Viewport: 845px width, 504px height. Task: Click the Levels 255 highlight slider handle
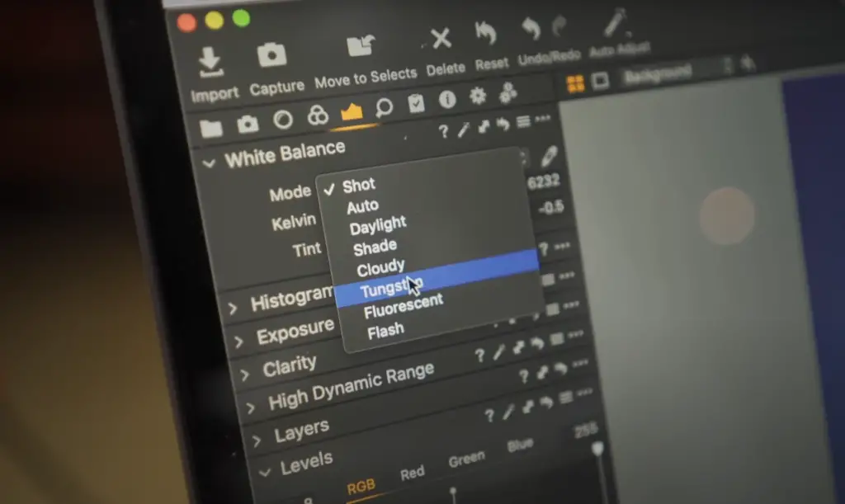pyautogui.click(x=597, y=448)
